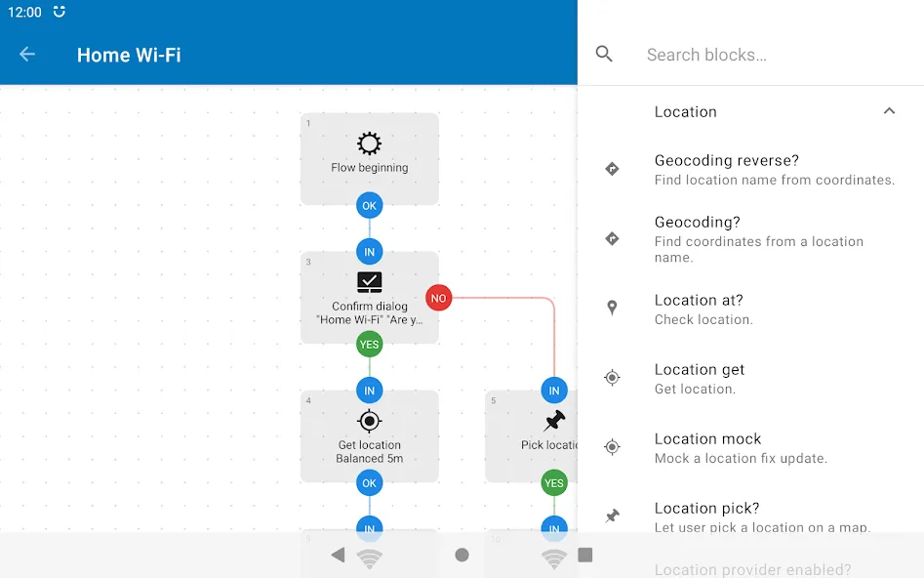Viewport: 924px width, 578px height.
Task: Open the Confirm dialog block
Action: (370, 298)
